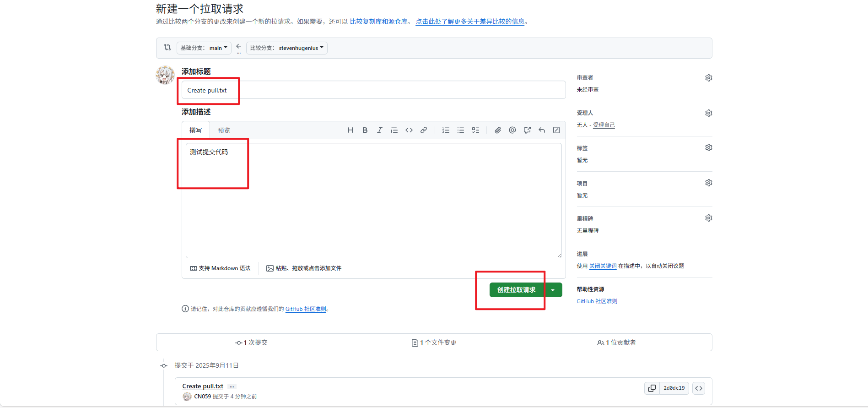Apply italic formatting in description editor
The image size is (868, 408).
pyautogui.click(x=379, y=131)
